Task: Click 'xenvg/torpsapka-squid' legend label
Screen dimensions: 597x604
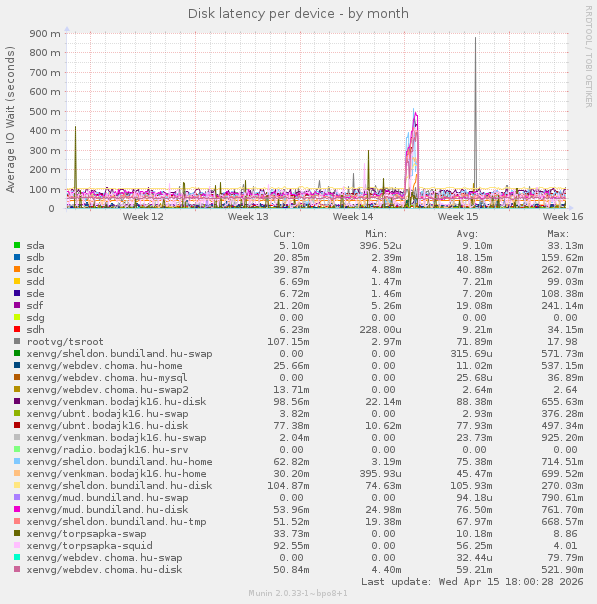Action: coord(89,545)
